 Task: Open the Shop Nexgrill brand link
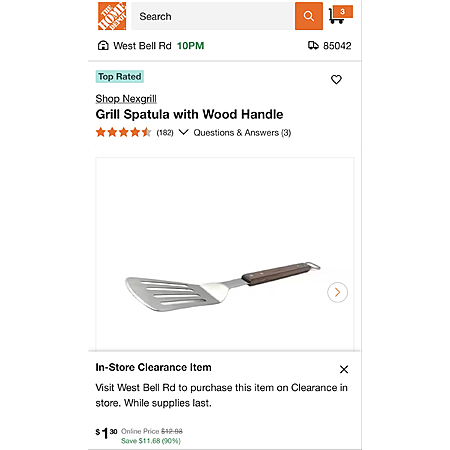point(126,99)
